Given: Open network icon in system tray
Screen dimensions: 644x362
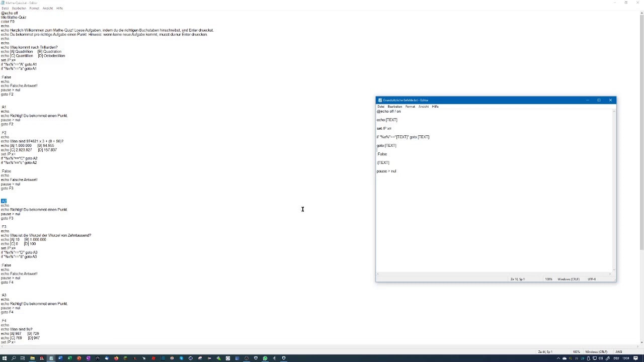Looking at the screenshot, I should (595, 358).
